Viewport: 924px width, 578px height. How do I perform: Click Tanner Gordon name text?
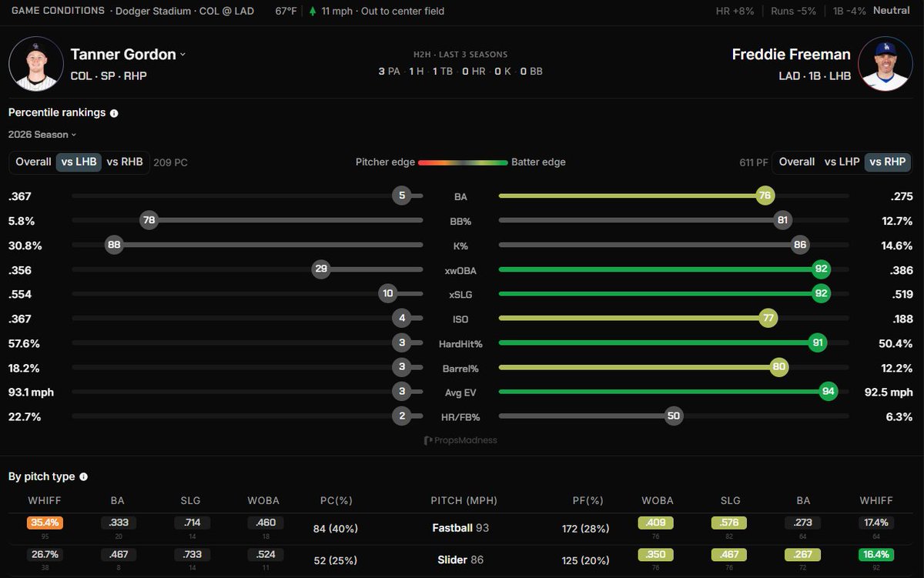(x=123, y=55)
